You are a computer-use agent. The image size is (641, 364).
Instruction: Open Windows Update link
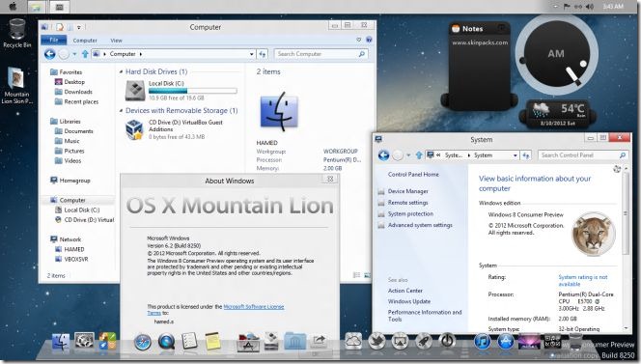click(x=409, y=301)
